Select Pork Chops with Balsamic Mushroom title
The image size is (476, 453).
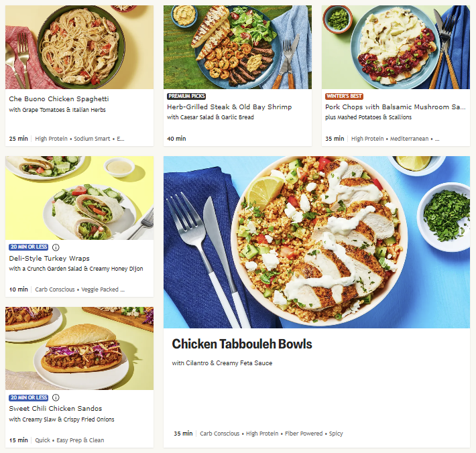pyautogui.click(x=395, y=107)
